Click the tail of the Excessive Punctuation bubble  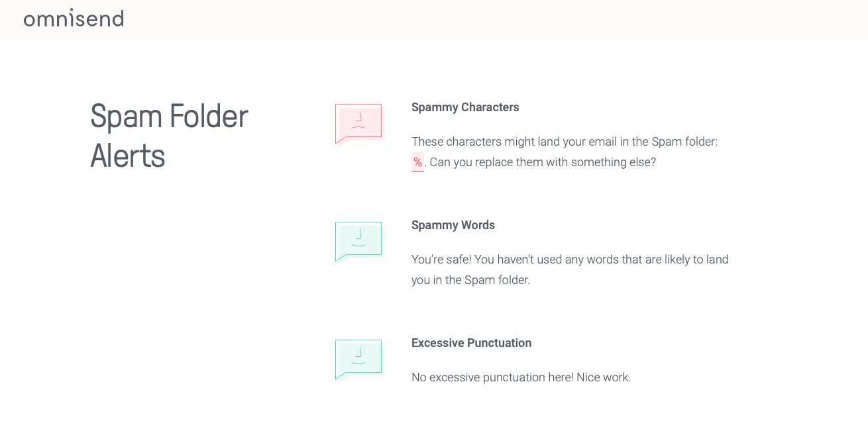point(342,375)
